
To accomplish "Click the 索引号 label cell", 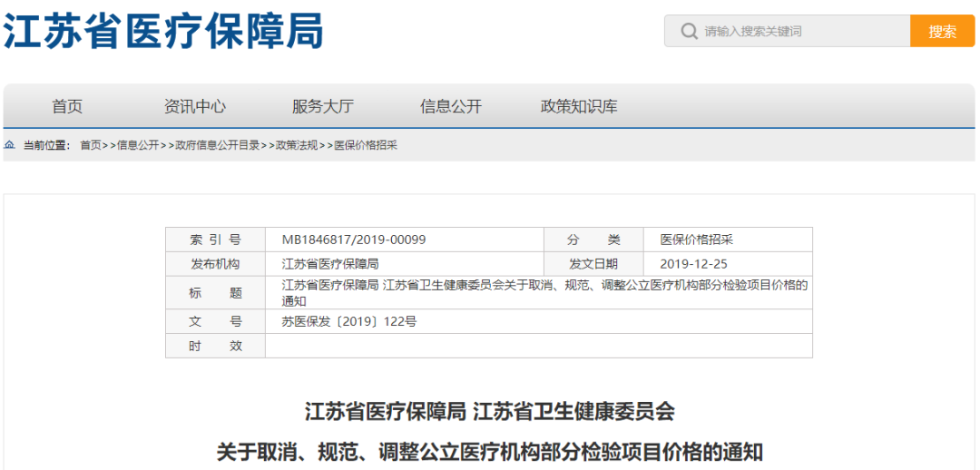I will coord(216,240).
